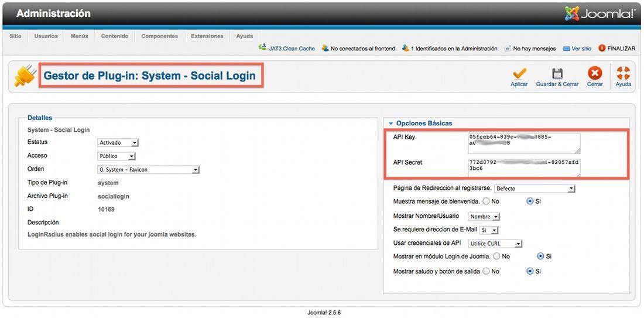Open the Menús menu
The height and width of the screenshot is (318, 644).
(79, 36)
